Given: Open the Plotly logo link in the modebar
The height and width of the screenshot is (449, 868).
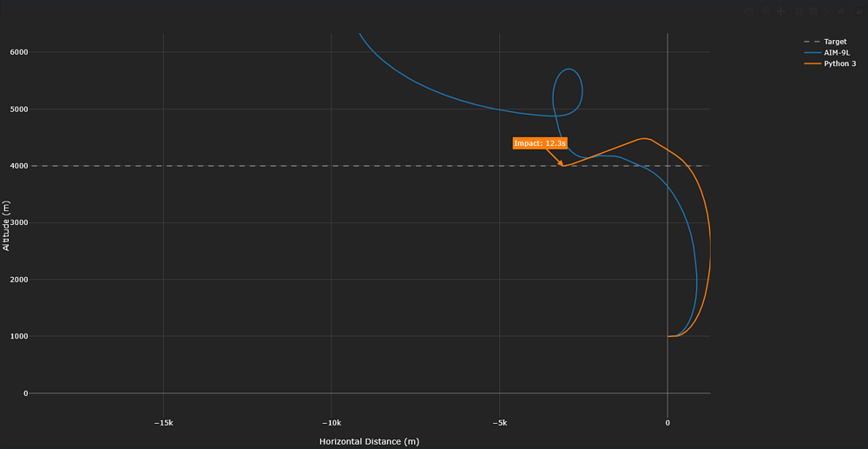Looking at the screenshot, I should coord(859,11).
